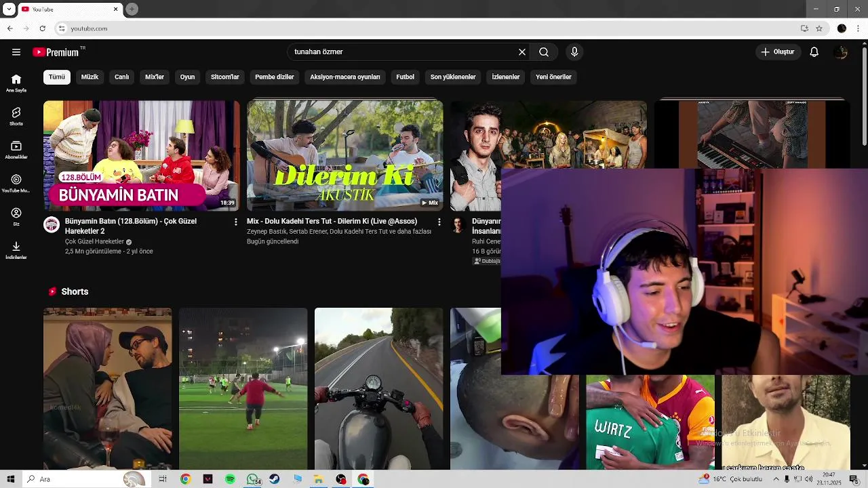This screenshot has height=488, width=868.
Task: Clear the search box with X
Action: point(522,52)
